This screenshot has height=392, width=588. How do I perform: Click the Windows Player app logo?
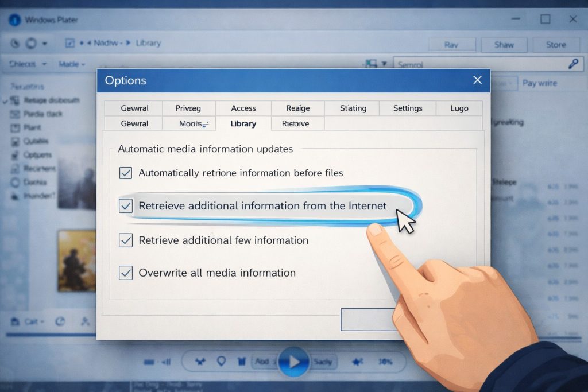click(x=14, y=20)
